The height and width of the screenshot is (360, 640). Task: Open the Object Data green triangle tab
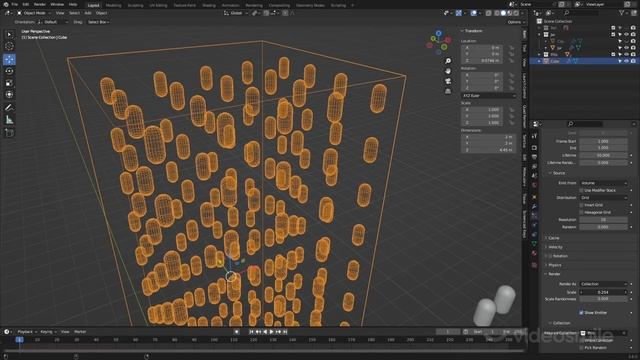click(534, 244)
